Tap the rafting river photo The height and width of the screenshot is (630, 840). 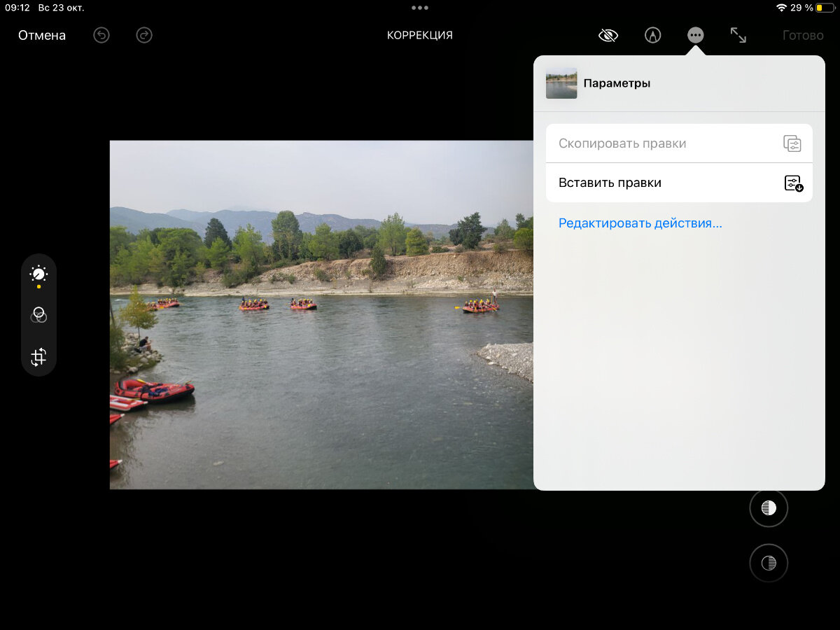point(321,315)
